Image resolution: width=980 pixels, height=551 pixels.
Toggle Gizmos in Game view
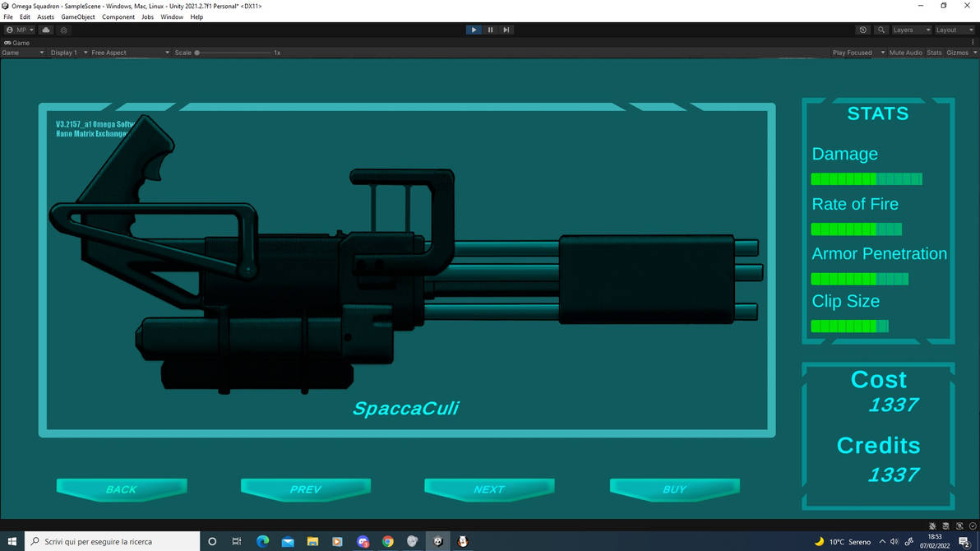pyautogui.click(x=957, y=53)
